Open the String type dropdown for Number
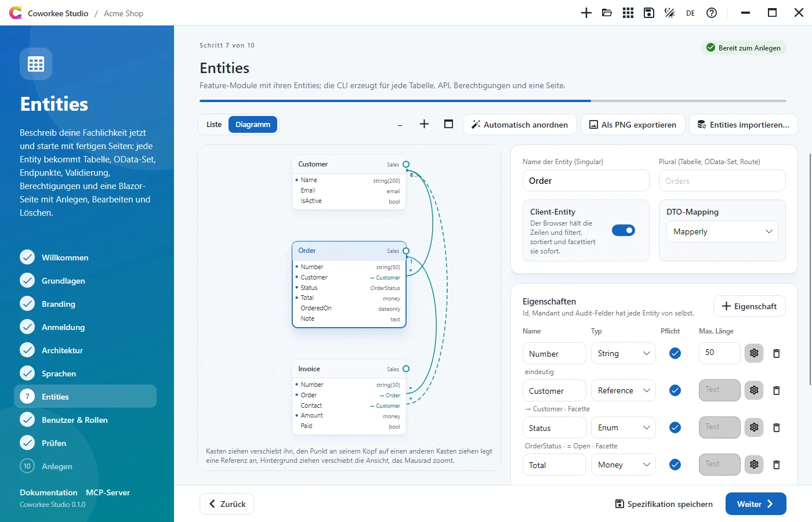 [623, 353]
